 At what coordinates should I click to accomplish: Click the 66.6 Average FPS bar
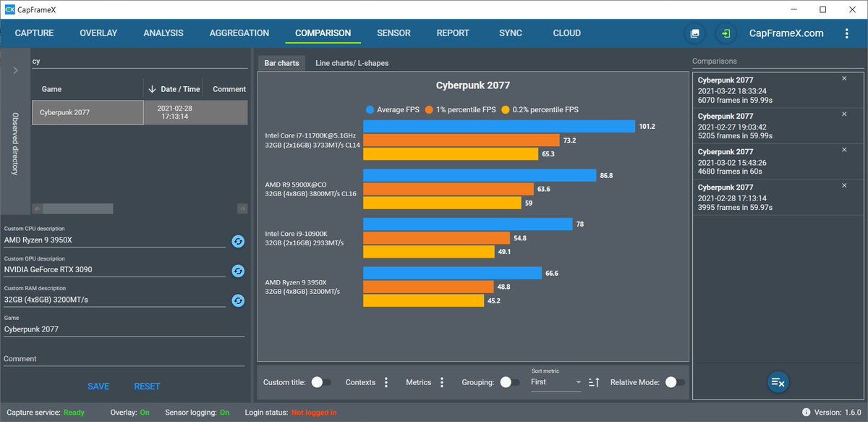point(452,273)
